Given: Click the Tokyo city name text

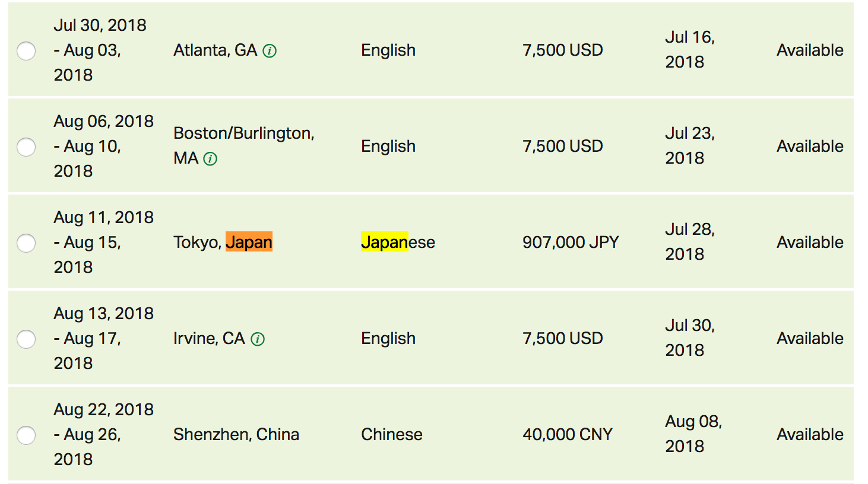Looking at the screenshot, I should 197,242.
